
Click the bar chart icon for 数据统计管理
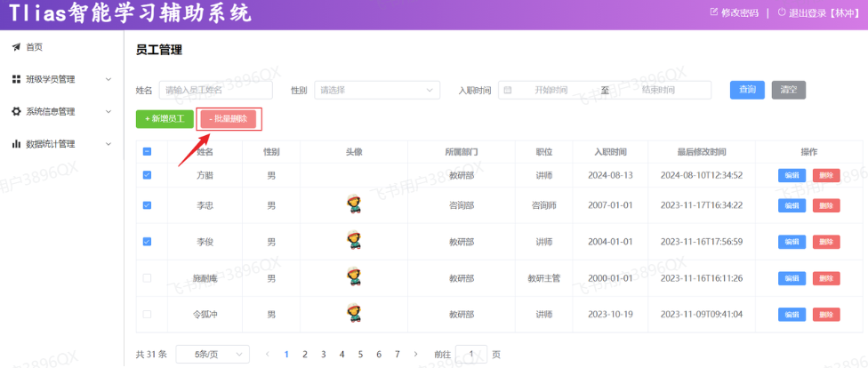16,144
